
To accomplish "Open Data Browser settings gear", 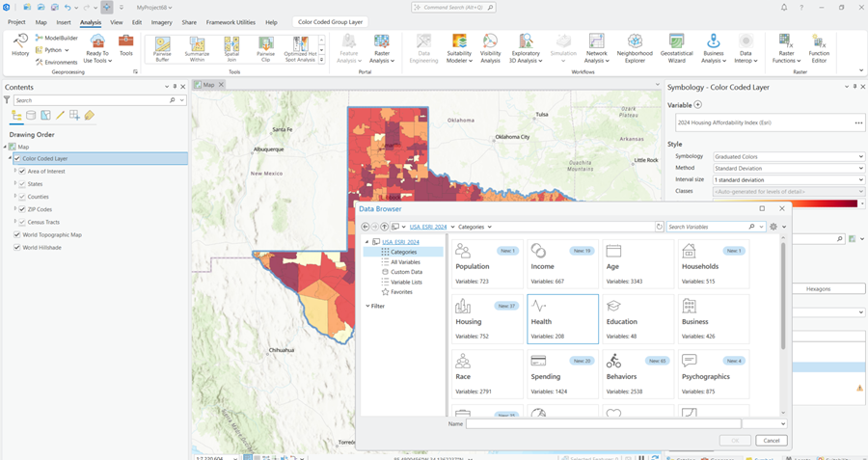I will point(773,227).
